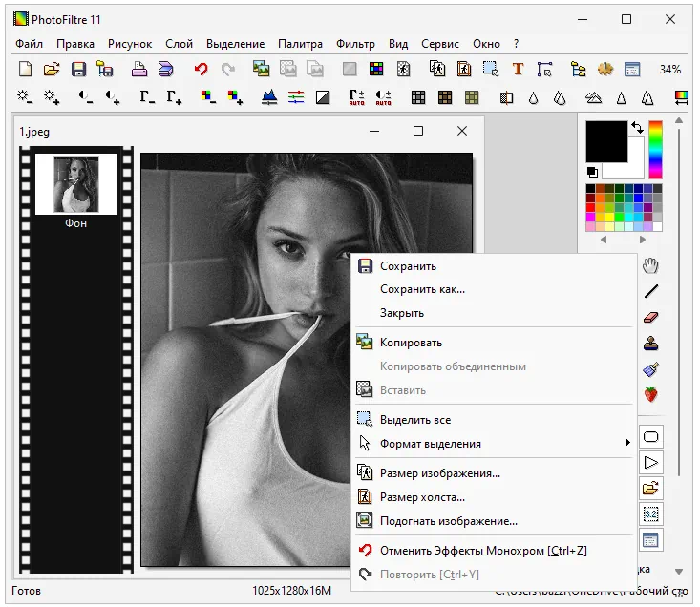
Task: Choose Закрыть in the context menu
Action: click(494, 313)
